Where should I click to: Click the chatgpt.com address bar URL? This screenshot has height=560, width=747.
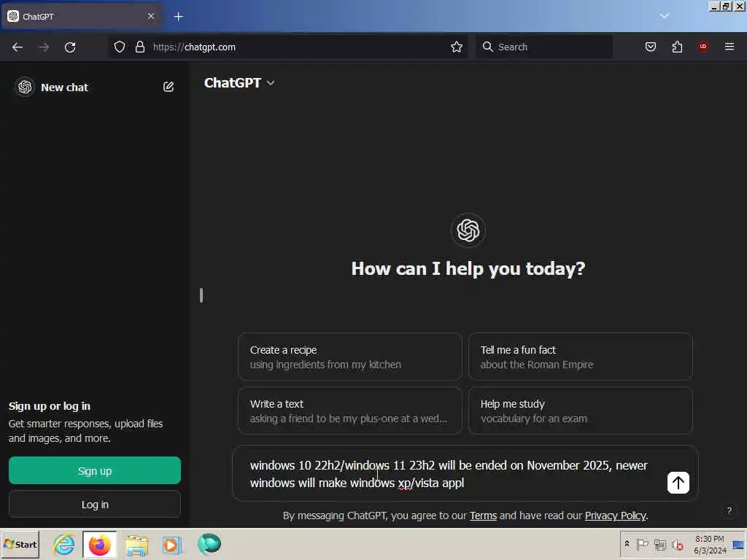pos(194,47)
